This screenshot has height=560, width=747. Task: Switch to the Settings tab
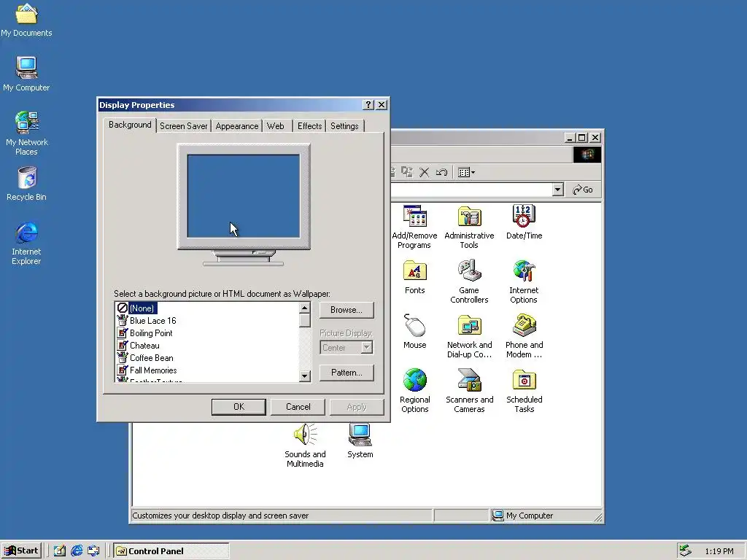point(344,126)
